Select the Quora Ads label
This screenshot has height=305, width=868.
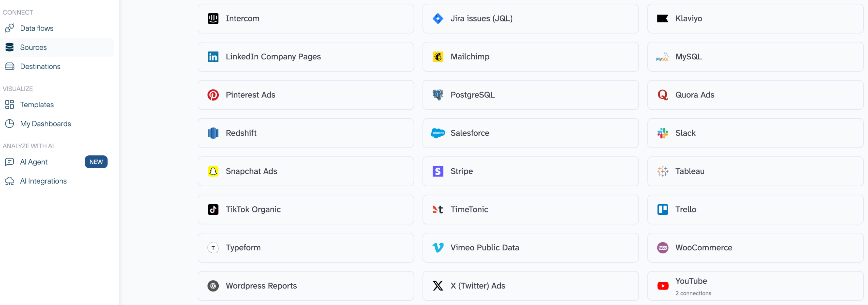[x=695, y=95]
